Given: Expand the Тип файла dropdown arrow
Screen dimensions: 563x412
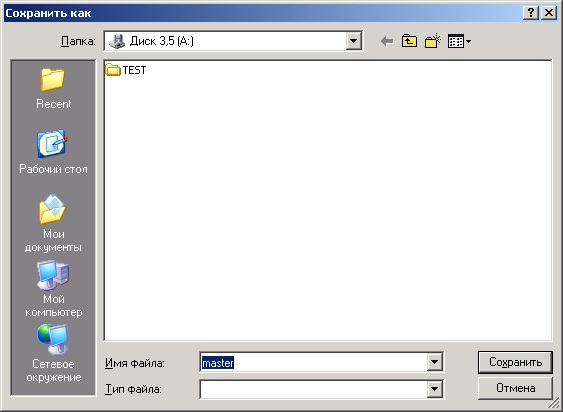Looking at the screenshot, I should (x=434, y=389).
